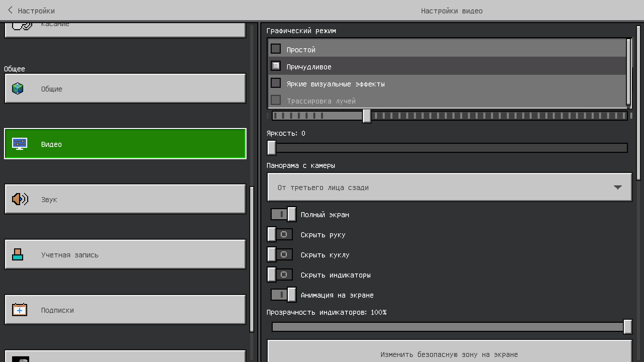Select the Простой graphics mode checkbox
Viewport: 644px width, 362px height.
tap(276, 49)
